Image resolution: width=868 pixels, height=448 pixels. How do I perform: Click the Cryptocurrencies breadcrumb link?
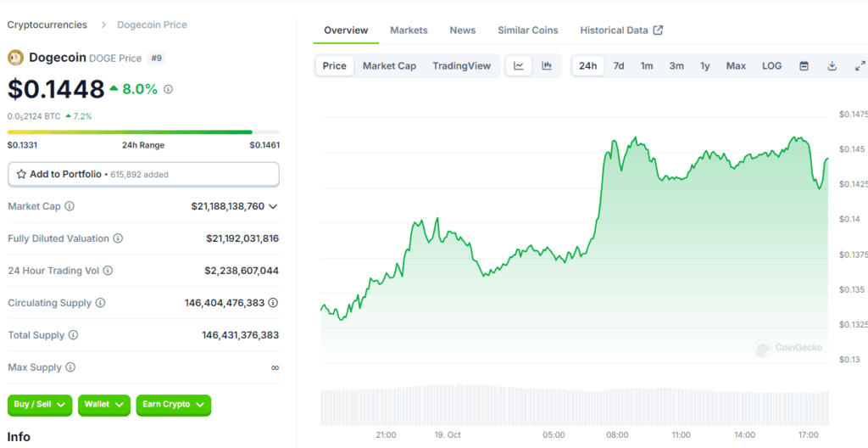click(x=47, y=25)
